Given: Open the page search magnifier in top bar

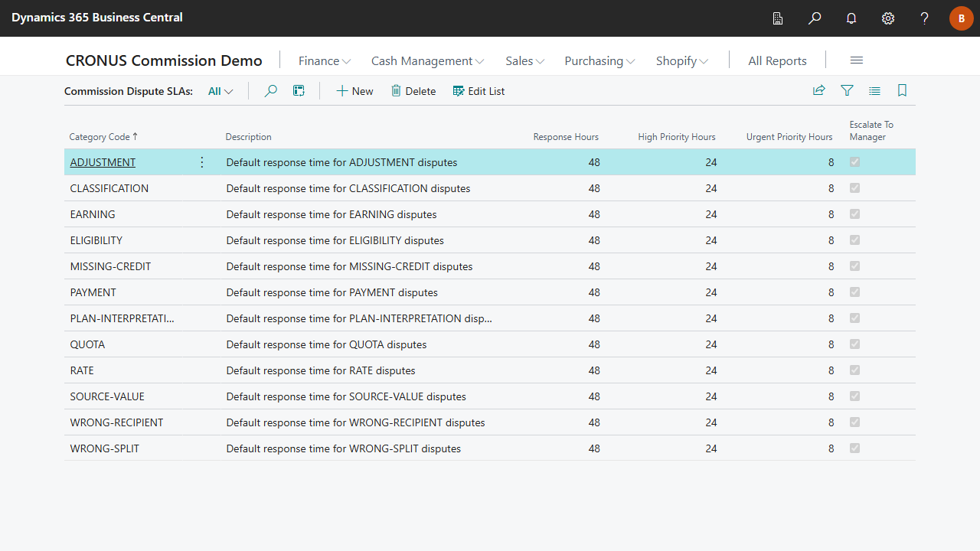Looking at the screenshot, I should [x=815, y=18].
